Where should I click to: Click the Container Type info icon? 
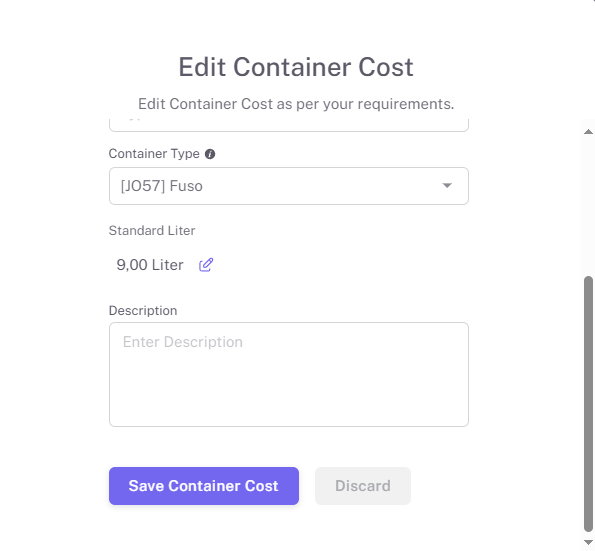click(210, 154)
